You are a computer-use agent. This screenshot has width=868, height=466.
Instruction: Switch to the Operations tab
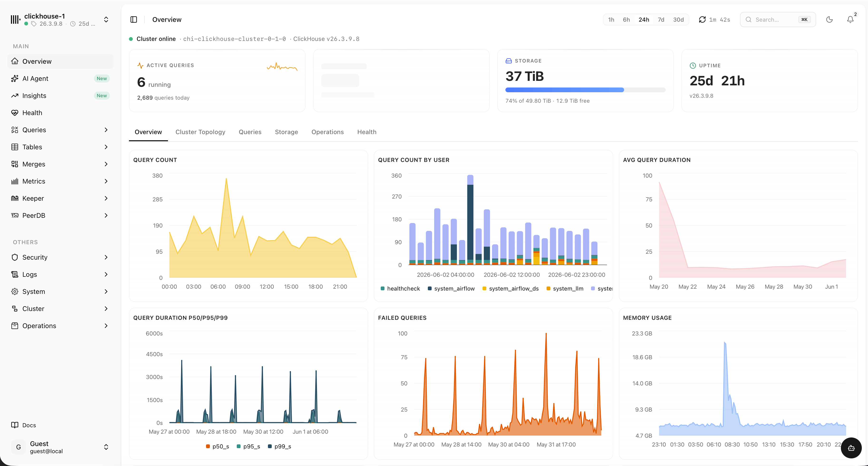tap(327, 132)
